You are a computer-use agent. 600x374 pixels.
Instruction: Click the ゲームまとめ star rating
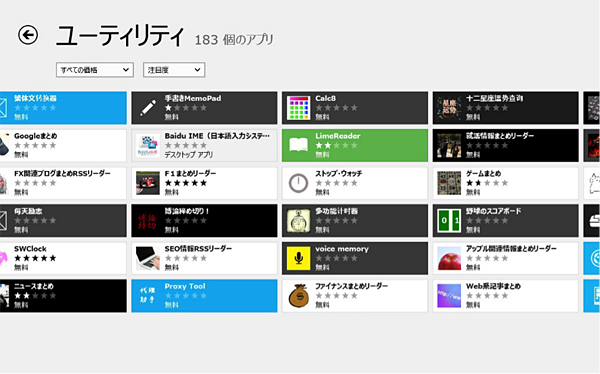click(487, 183)
